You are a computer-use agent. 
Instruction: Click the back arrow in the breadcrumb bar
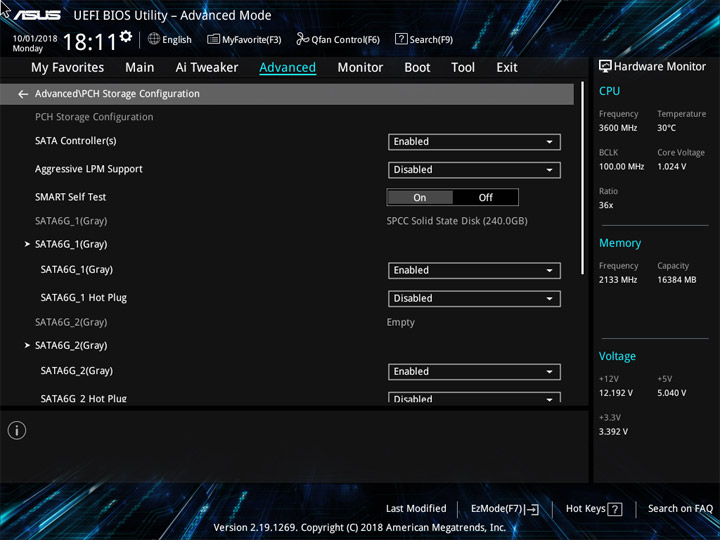click(x=23, y=94)
